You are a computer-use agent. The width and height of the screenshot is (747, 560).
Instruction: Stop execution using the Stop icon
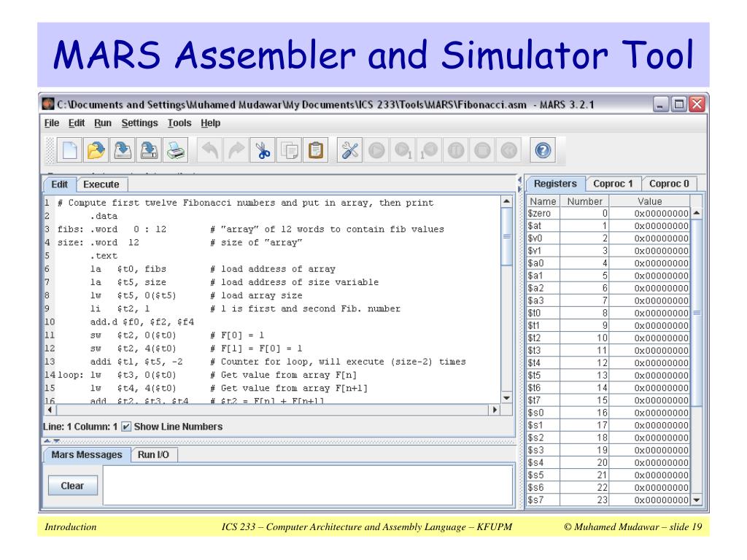click(482, 150)
